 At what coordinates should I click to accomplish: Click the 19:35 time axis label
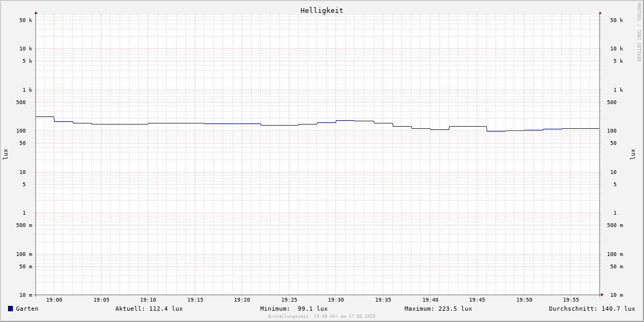click(383, 300)
